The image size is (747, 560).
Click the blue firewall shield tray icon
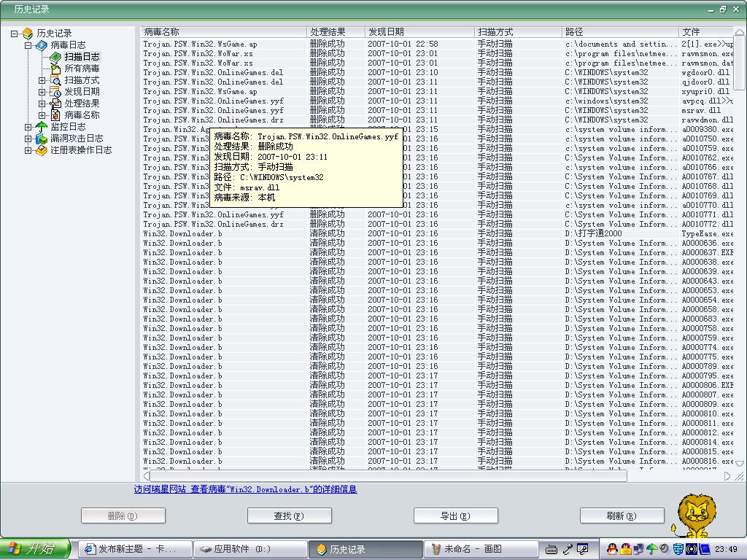678,549
